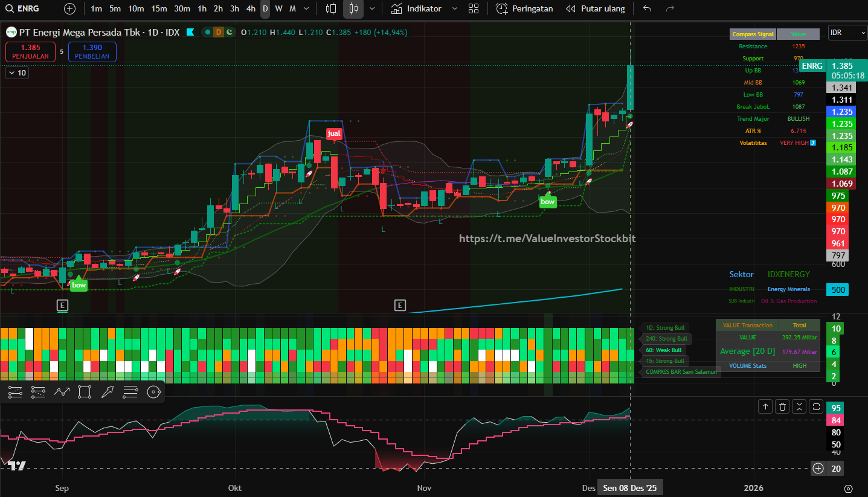Click the red jual signal label
The height and width of the screenshot is (497, 868).
point(334,133)
